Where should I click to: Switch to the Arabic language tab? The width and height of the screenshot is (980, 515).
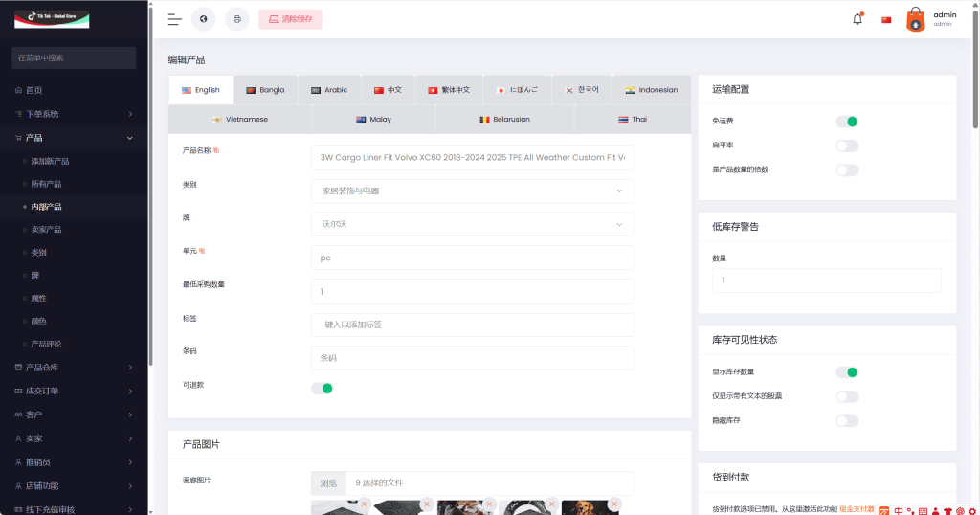click(x=329, y=90)
